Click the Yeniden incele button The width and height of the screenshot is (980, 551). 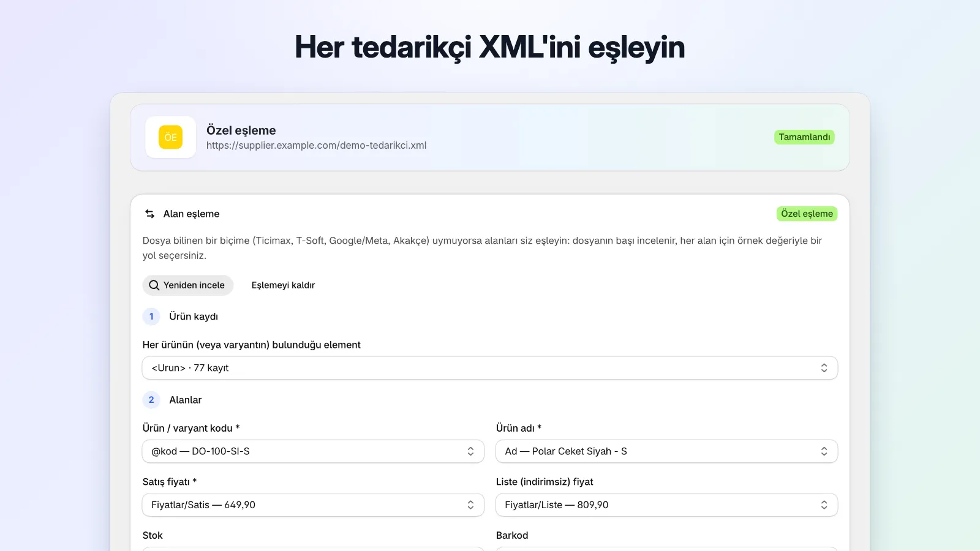(x=188, y=285)
